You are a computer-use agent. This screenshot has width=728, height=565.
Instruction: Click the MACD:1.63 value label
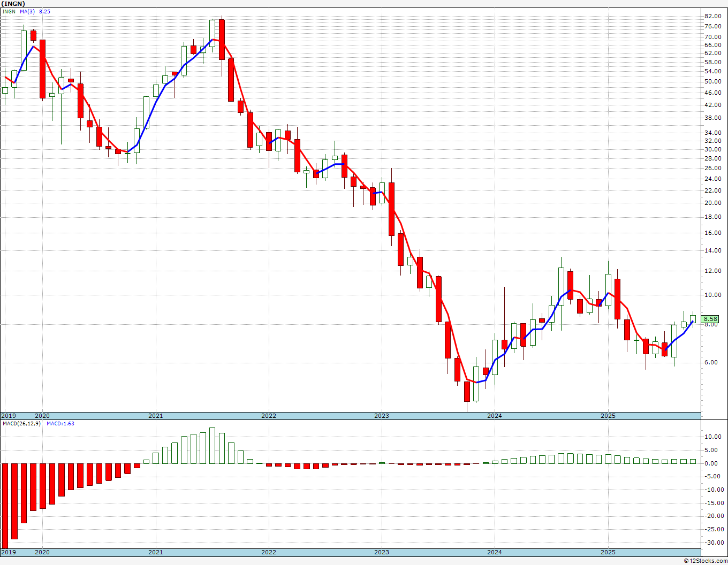(x=60, y=424)
